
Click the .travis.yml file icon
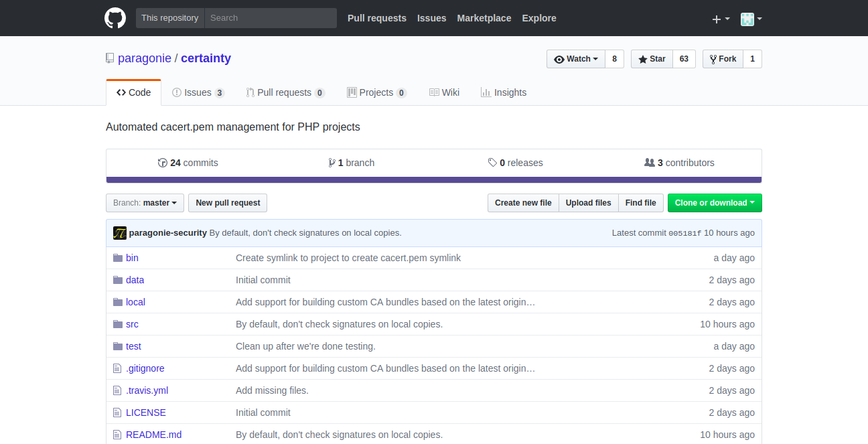click(x=118, y=390)
